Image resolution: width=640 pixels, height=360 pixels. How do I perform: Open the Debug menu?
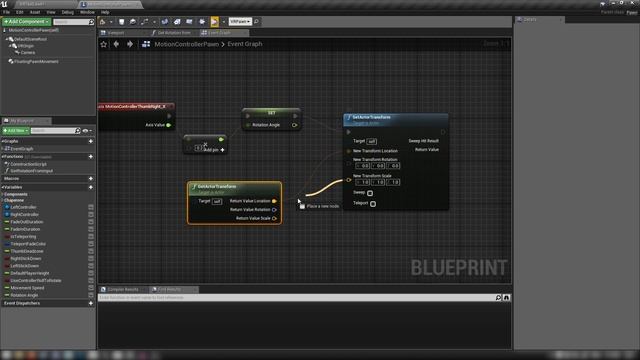68,12
